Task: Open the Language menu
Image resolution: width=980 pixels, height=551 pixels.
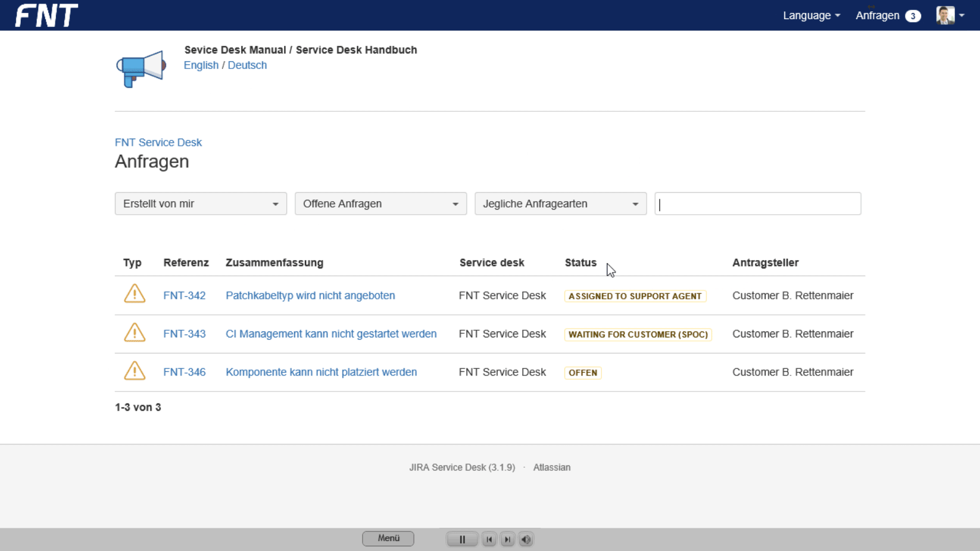Action: click(811, 15)
